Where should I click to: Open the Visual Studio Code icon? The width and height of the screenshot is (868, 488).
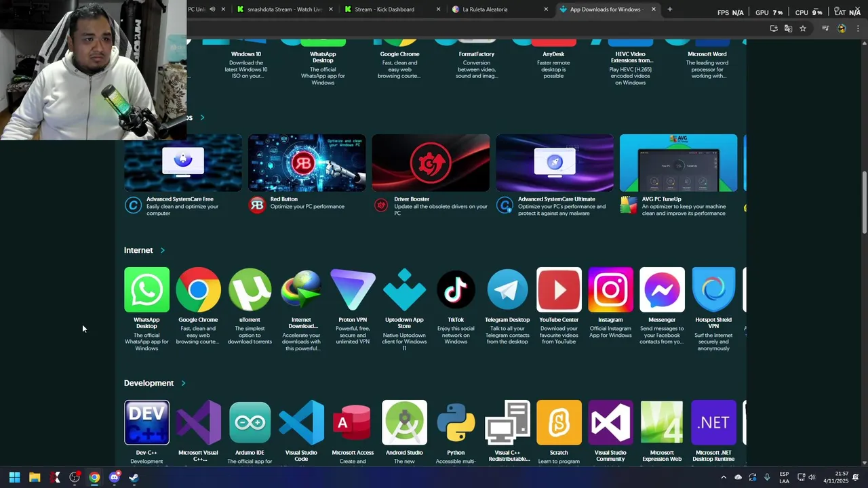point(301,422)
